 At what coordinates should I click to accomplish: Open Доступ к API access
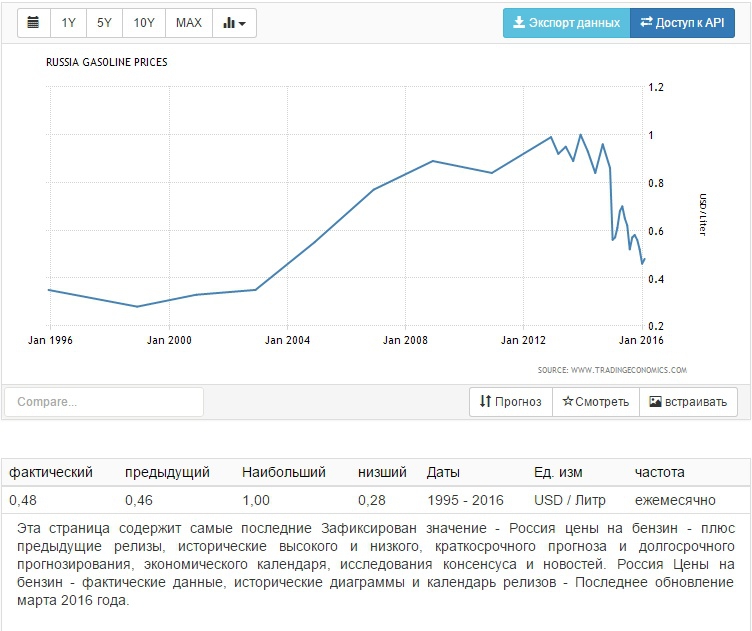coord(682,23)
